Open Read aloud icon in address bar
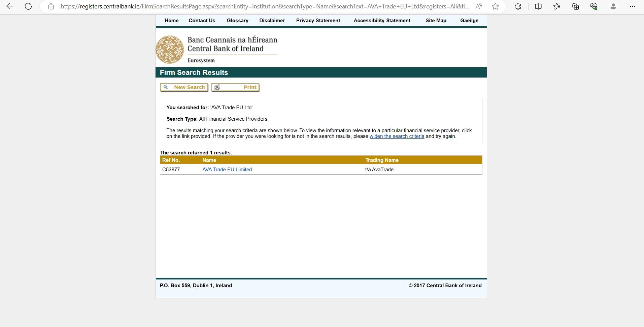 [x=478, y=6]
